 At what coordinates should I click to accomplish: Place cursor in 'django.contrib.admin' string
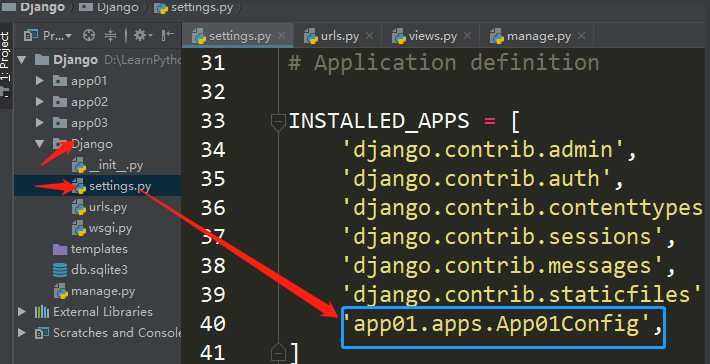point(484,150)
